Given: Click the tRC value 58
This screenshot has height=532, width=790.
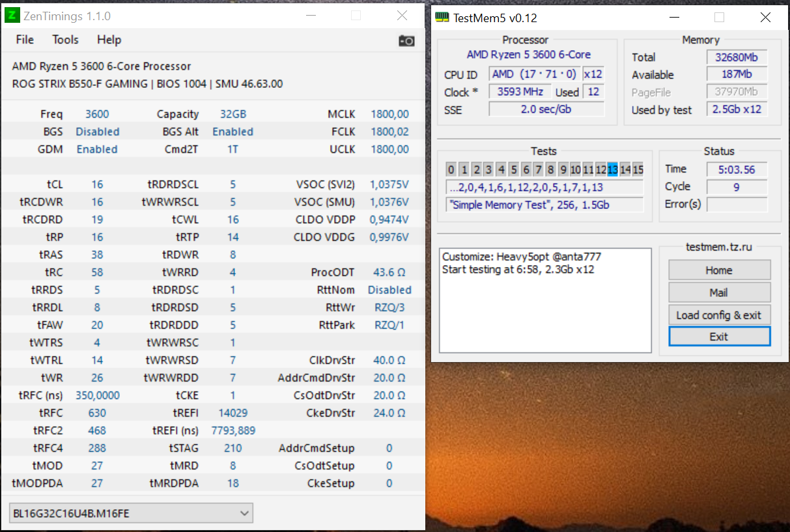Looking at the screenshot, I should [97, 272].
